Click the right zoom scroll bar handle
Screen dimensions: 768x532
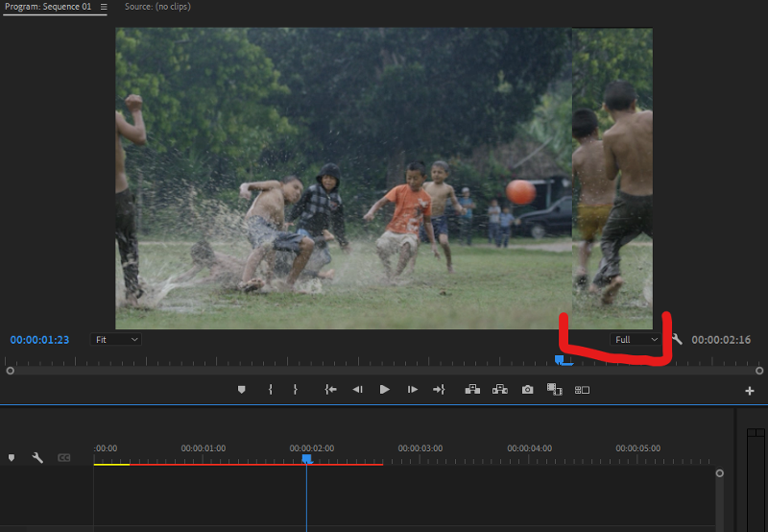coord(759,371)
